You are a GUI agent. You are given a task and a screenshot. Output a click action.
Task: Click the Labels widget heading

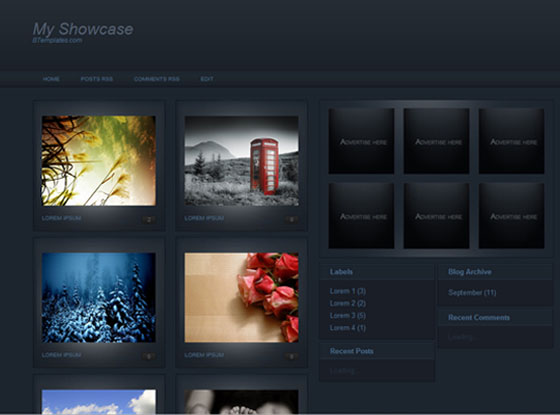(x=341, y=272)
